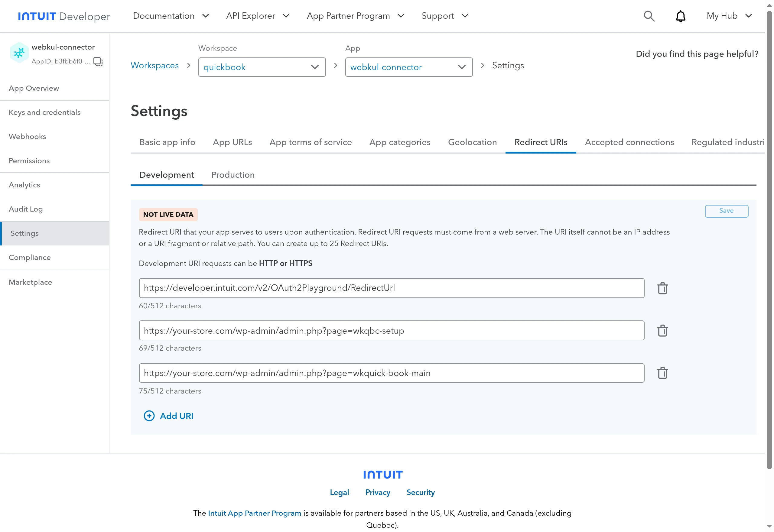Open the Security footer link
Image resolution: width=774 pixels, height=532 pixels.
(420, 492)
